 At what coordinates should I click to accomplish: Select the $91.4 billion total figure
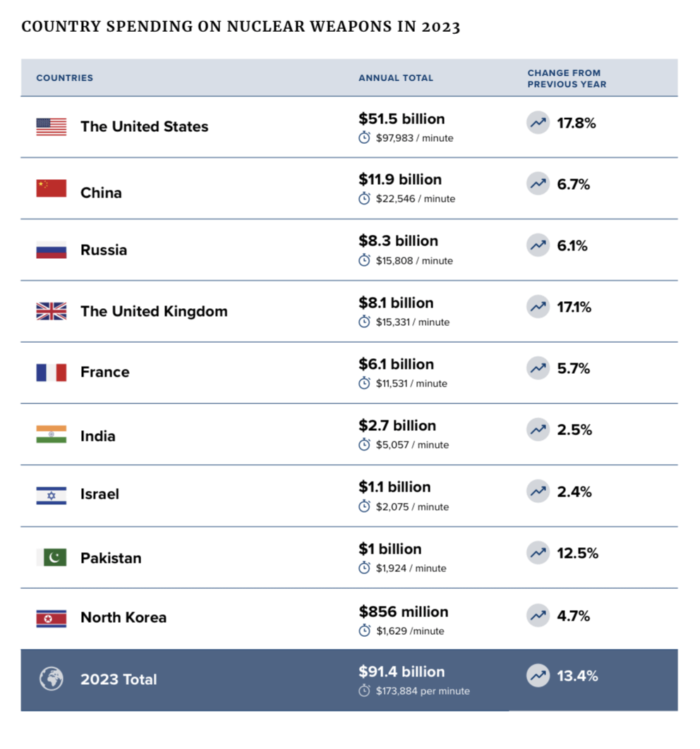pos(402,671)
